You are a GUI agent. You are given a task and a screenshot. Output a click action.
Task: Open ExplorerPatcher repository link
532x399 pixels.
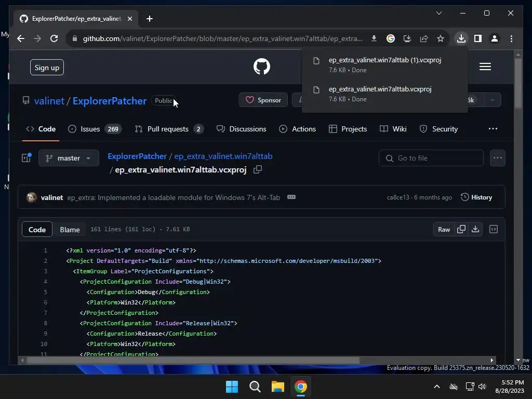pos(110,101)
